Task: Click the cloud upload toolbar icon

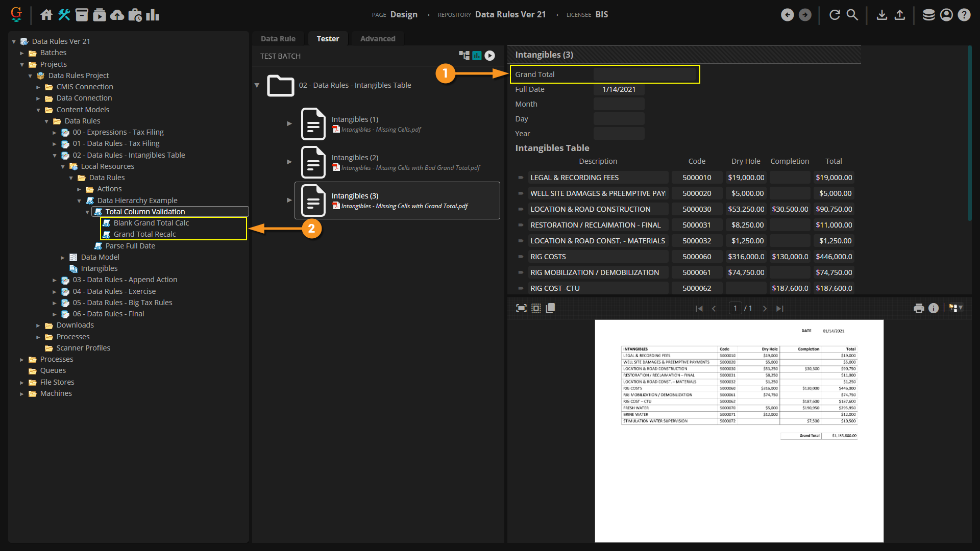Action: click(x=117, y=15)
